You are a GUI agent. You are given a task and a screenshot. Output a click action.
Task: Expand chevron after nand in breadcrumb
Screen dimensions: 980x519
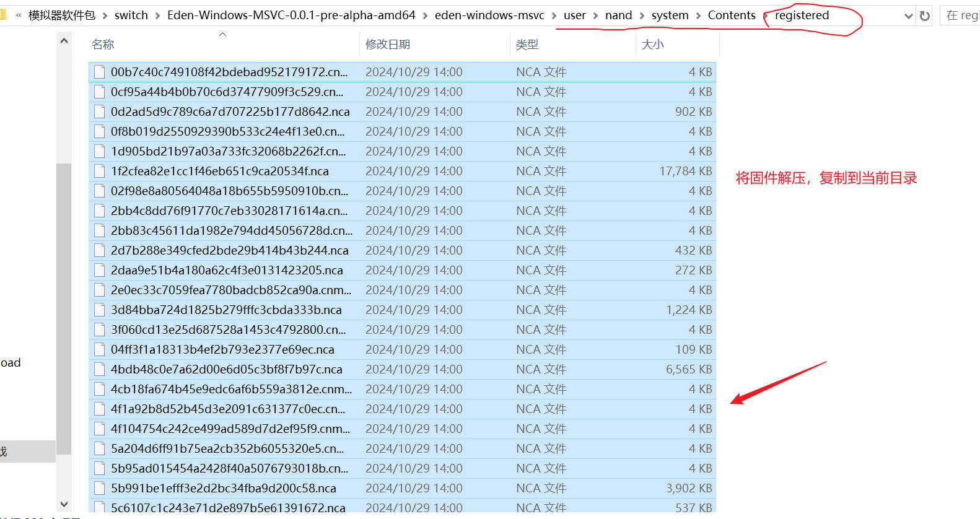[642, 15]
